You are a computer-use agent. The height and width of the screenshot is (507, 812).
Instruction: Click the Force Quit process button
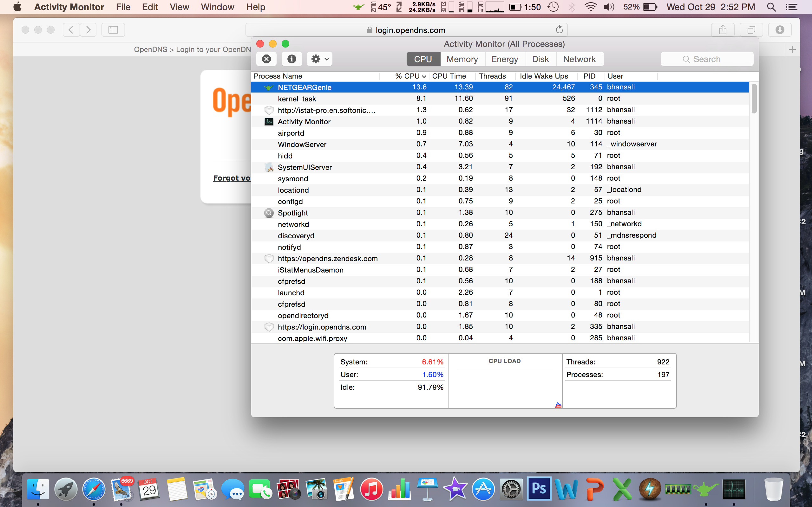click(266, 59)
